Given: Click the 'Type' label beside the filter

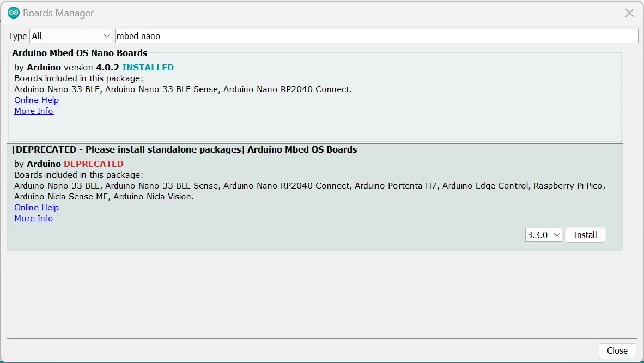Looking at the screenshot, I should click(17, 36).
